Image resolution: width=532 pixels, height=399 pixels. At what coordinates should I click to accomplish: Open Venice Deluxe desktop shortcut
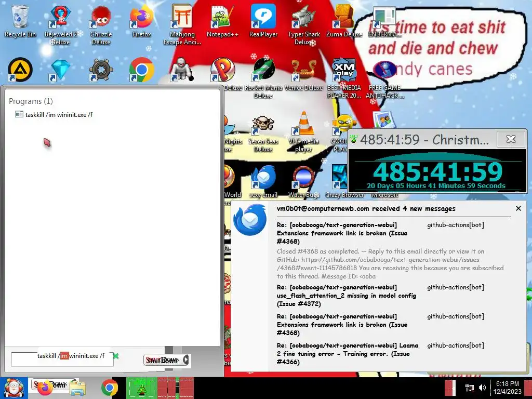pyautogui.click(x=303, y=74)
